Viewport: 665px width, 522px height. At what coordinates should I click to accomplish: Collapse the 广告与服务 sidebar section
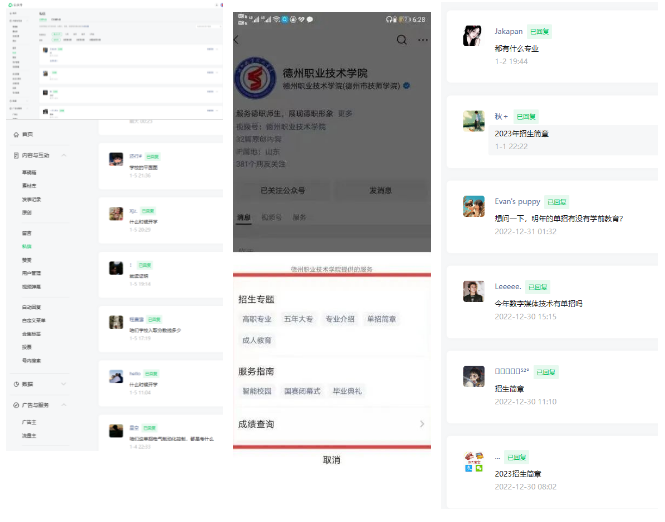65,405
